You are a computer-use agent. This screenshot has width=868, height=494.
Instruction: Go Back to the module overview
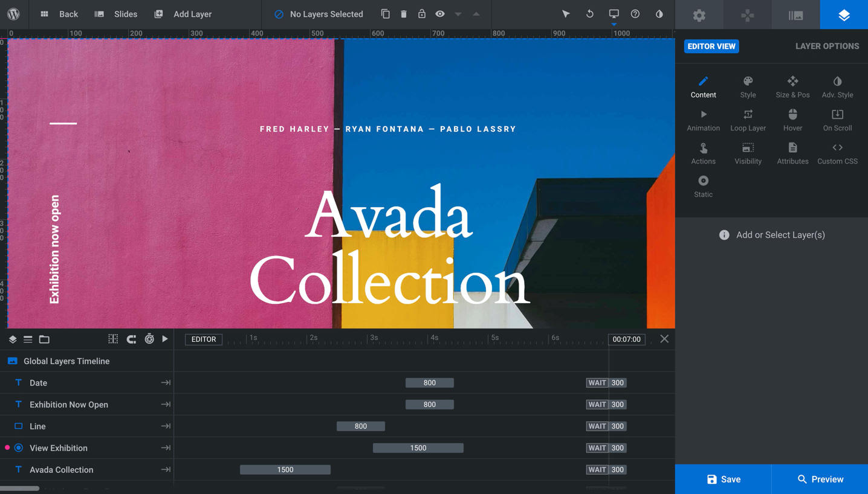coord(60,14)
